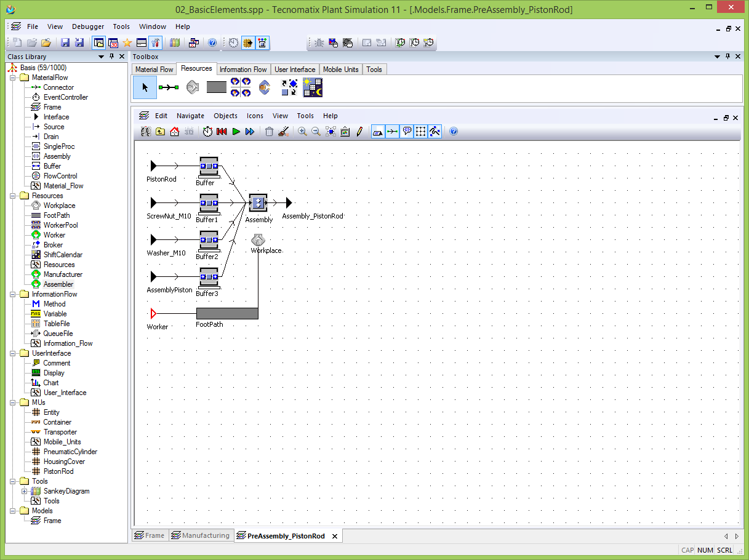Toggle the highlighted bug-with-arrow button in main toolbar

pos(248,42)
